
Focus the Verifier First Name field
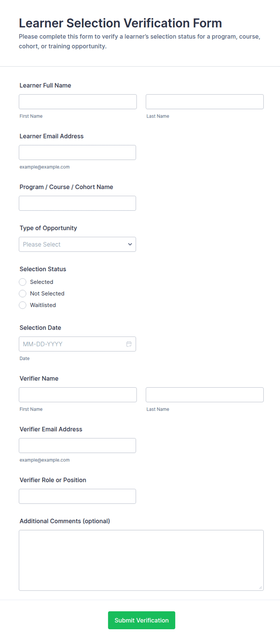click(x=78, y=395)
